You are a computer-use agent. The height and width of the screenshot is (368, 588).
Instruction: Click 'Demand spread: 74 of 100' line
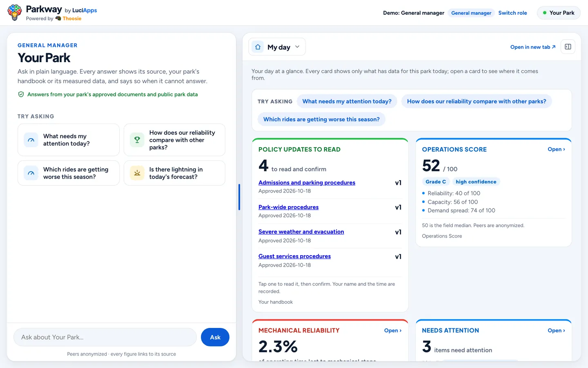pos(461,210)
